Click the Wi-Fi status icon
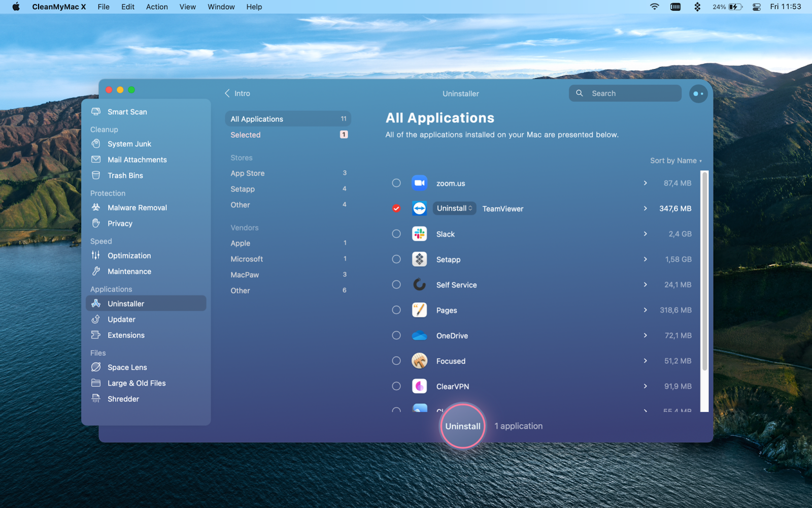Screen dimensions: 812x508 tap(655, 7)
